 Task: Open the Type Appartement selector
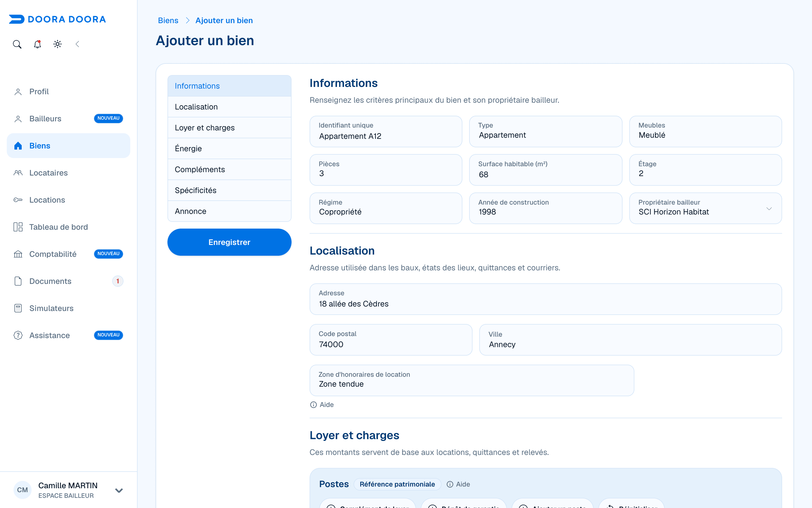click(545, 131)
